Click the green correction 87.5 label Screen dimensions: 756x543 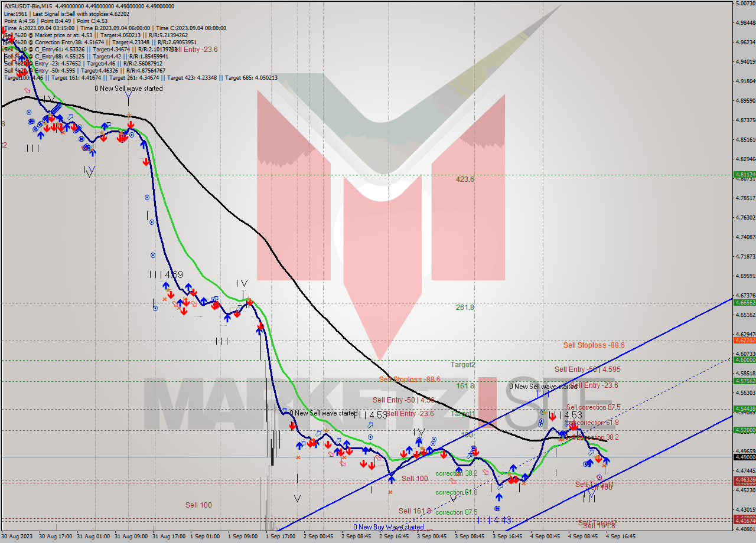tap(457, 512)
